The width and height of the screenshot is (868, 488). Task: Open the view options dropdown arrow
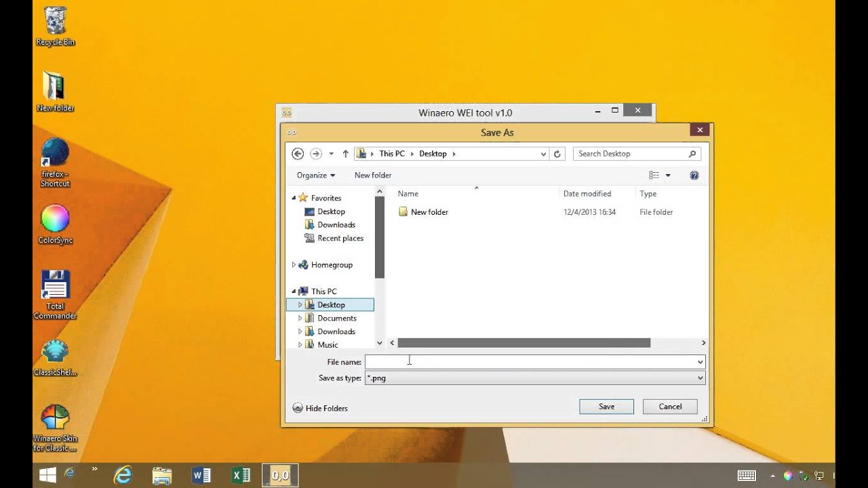point(668,175)
